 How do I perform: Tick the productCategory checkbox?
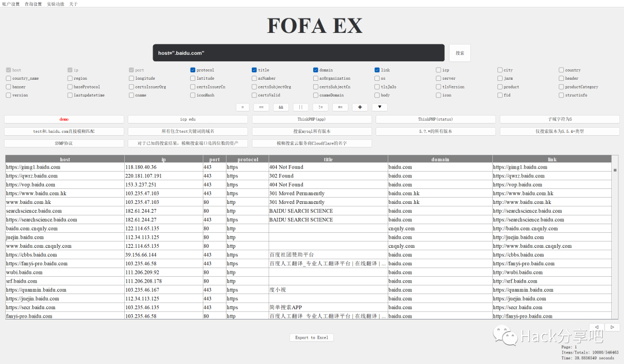coord(561,87)
